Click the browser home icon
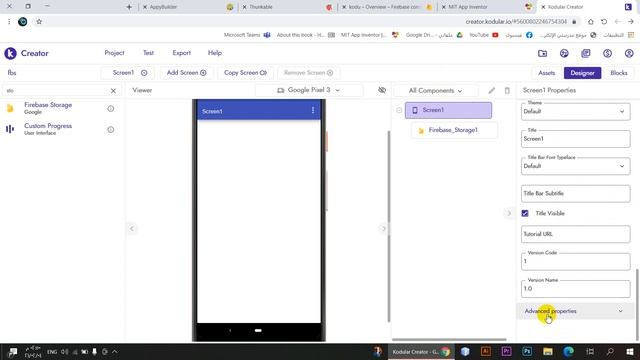 [591, 22]
